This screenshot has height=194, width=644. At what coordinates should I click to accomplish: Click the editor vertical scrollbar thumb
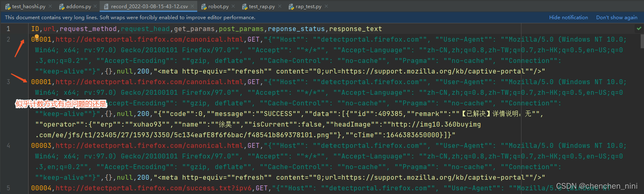(642, 41)
